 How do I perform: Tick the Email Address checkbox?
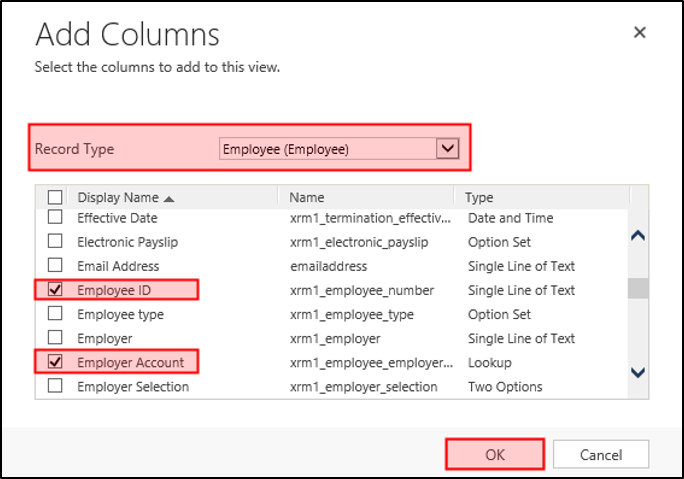pyautogui.click(x=55, y=266)
